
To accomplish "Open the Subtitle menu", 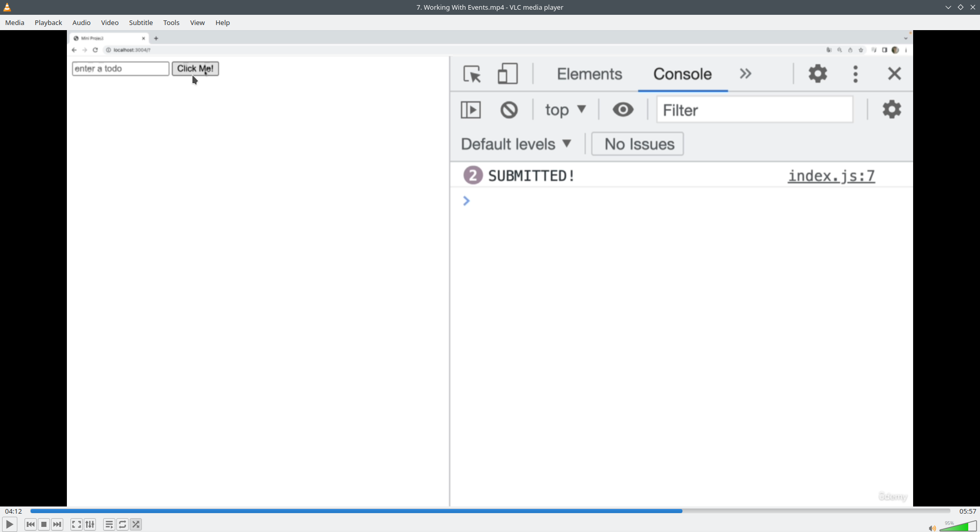I will click(x=141, y=22).
